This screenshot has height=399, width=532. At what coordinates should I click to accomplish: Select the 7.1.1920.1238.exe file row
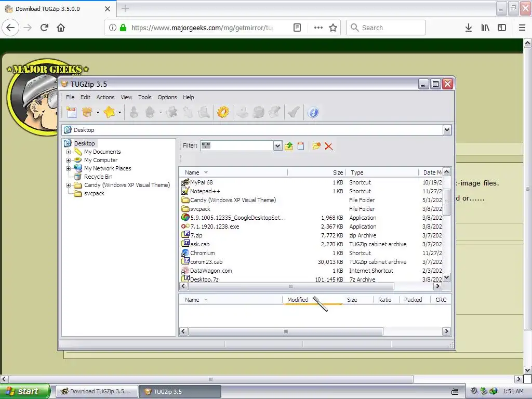[x=311, y=227]
